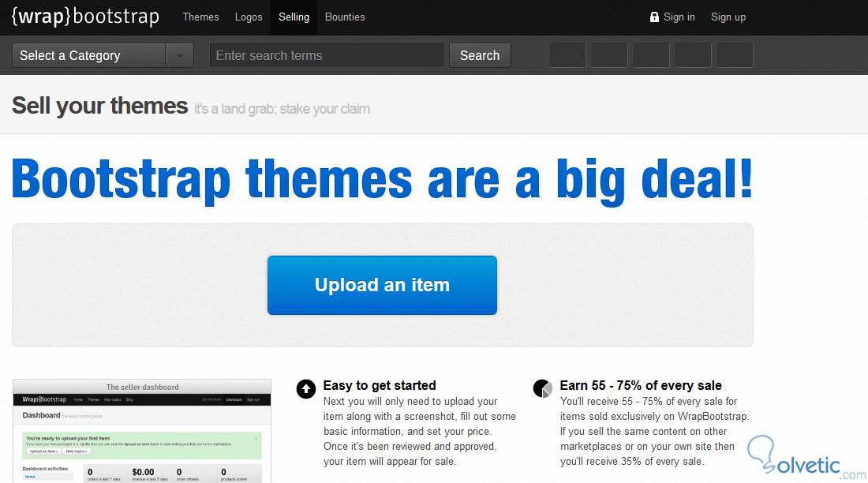Click the {wrap}bootstrap logo

click(85, 17)
